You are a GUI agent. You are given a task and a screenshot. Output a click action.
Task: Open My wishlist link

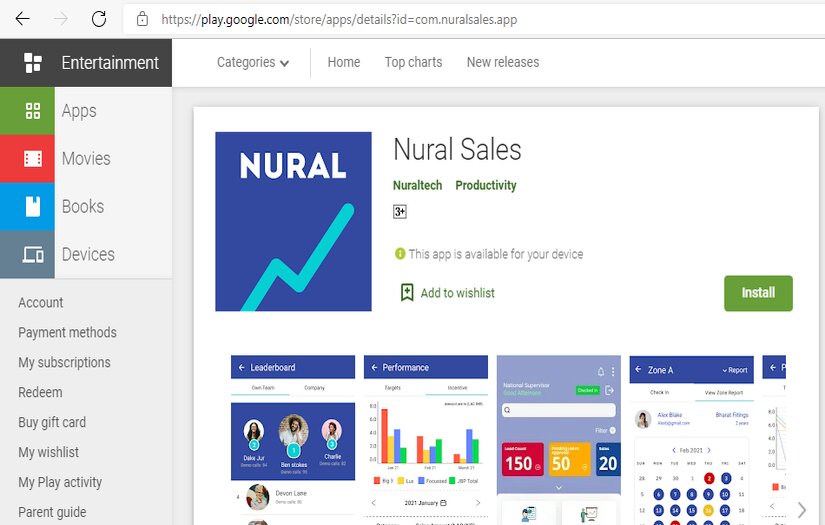click(x=48, y=452)
